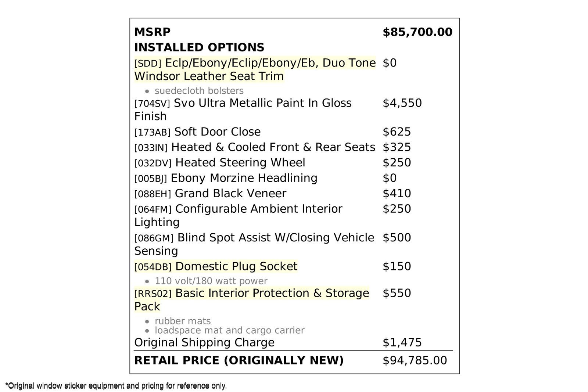Select the RETAIL PRICE (ORIGINALLY NEW) label
Image resolution: width=588 pixels, height=392 pixels.
pos(239,360)
